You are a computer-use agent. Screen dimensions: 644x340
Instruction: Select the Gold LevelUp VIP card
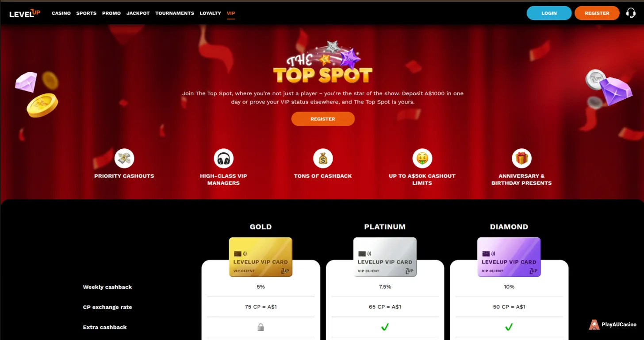(x=261, y=257)
